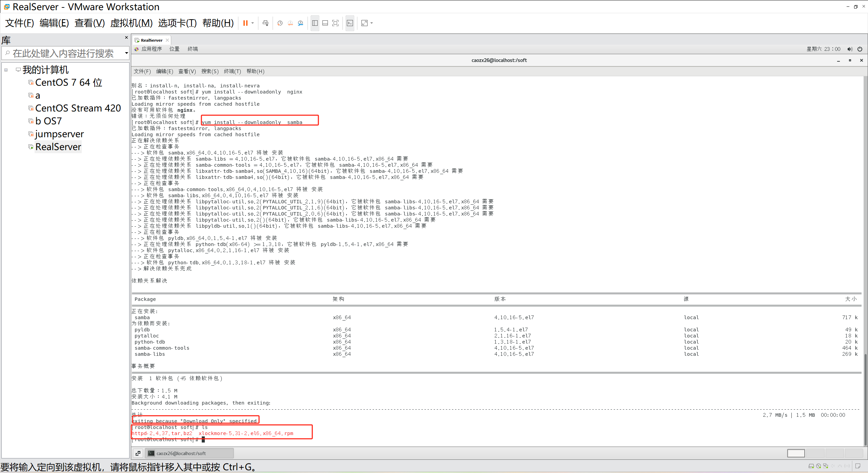Enter full screen mode icon

point(335,23)
